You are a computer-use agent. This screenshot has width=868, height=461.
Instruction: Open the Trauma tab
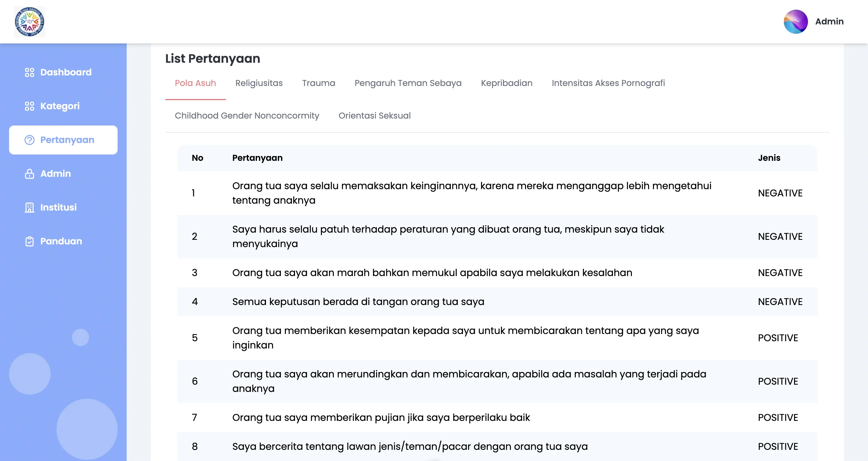pos(318,83)
